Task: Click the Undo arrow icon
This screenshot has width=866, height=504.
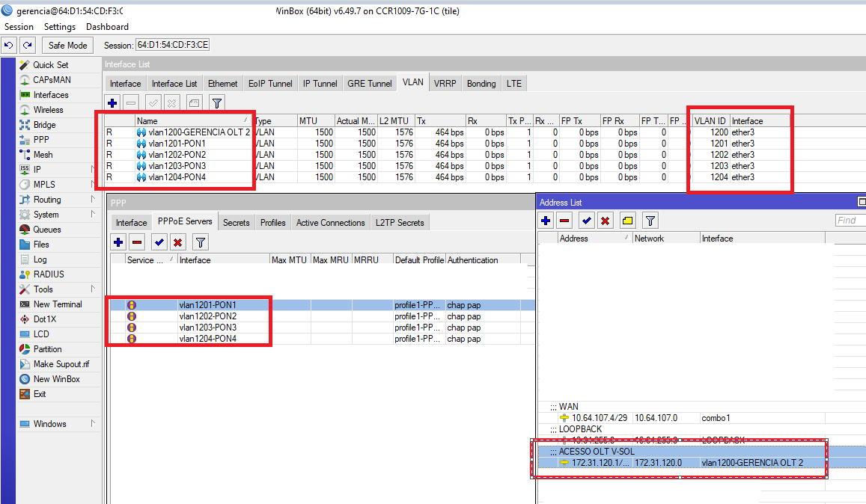Action: pyautogui.click(x=9, y=46)
